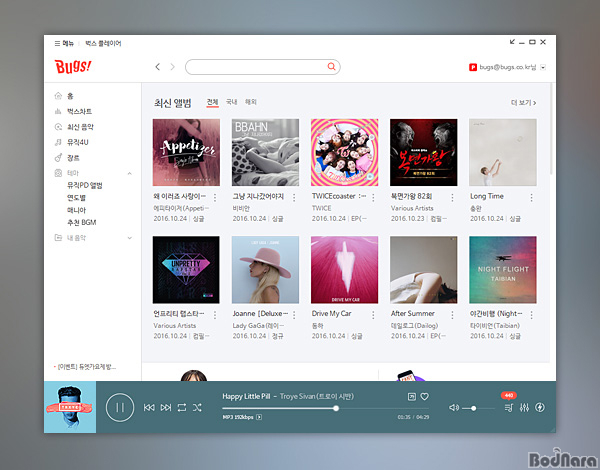Click Lady GaGa artist name
Image resolution: width=600 pixels, height=470 pixels.
[258, 325]
